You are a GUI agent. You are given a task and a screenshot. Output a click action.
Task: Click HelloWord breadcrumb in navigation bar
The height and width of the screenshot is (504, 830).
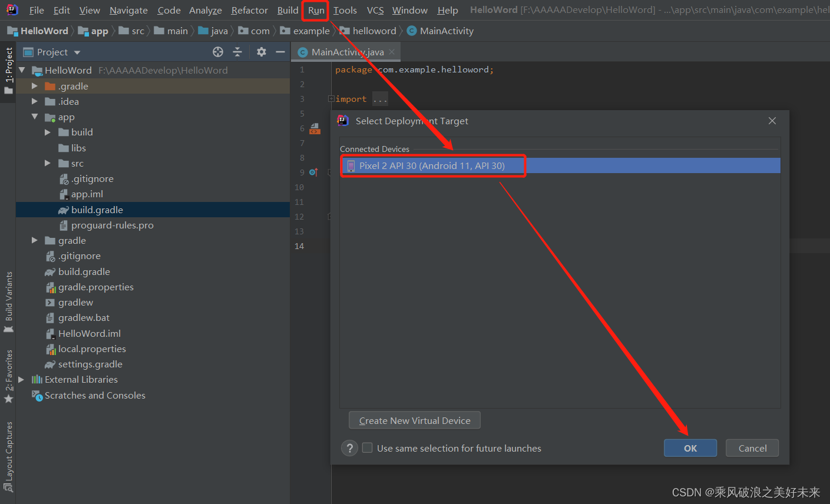pyautogui.click(x=38, y=31)
